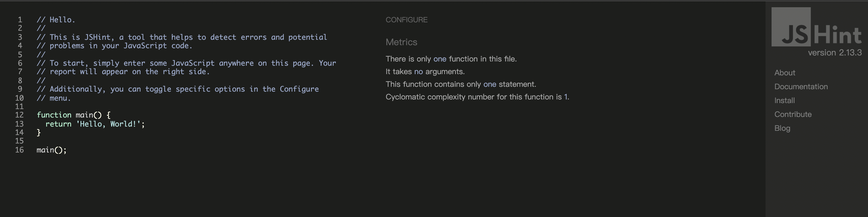Click the '// This is JSHint' comment line

coord(182,37)
